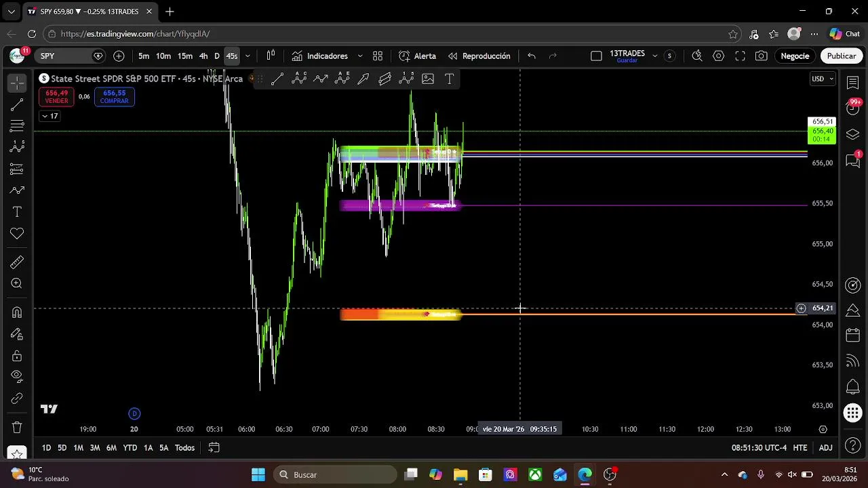Screen dimensions: 868x488
Task: Open the object tree layers panel
Action: click(853, 134)
